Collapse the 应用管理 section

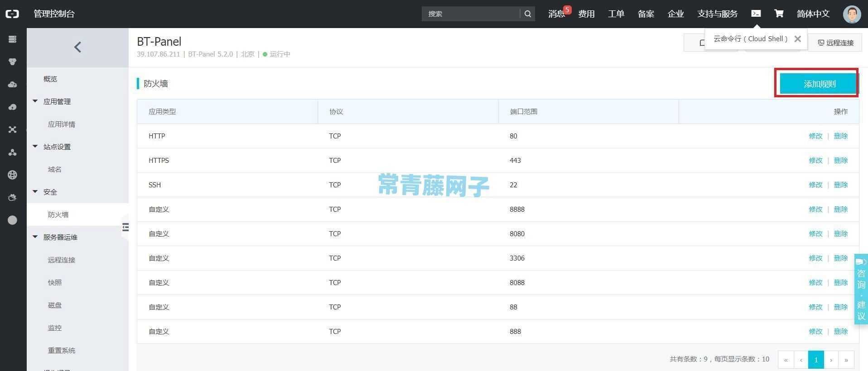click(x=35, y=101)
